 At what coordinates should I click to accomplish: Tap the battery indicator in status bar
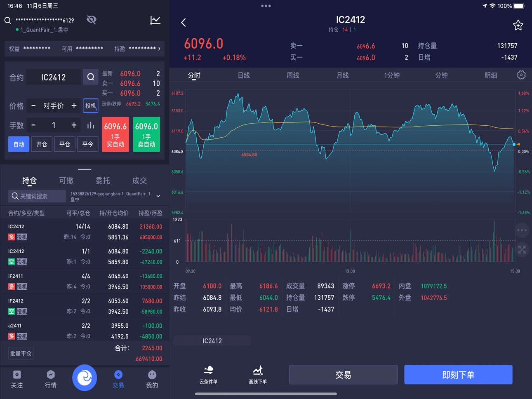pyautogui.click(x=519, y=6)
